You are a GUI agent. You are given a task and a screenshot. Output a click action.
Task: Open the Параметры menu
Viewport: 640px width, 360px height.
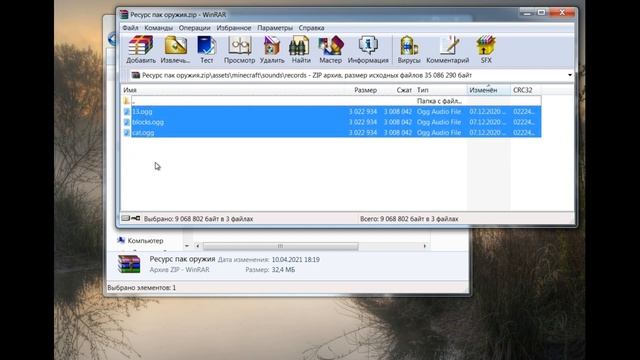click(x=275, y=28)
